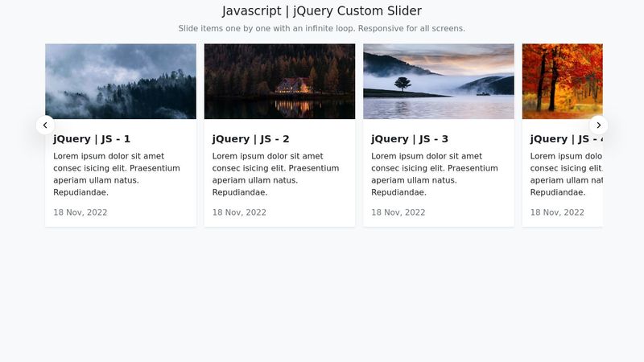Open the misty lake tree image
The height and width of the screenshot is (362, 644).
(x=439, y=81)
